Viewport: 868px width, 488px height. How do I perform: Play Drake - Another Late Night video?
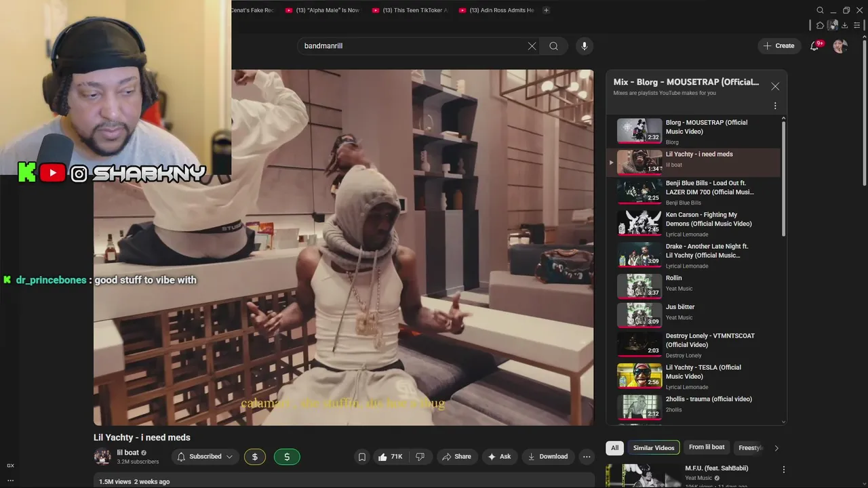tap(694, 256)
